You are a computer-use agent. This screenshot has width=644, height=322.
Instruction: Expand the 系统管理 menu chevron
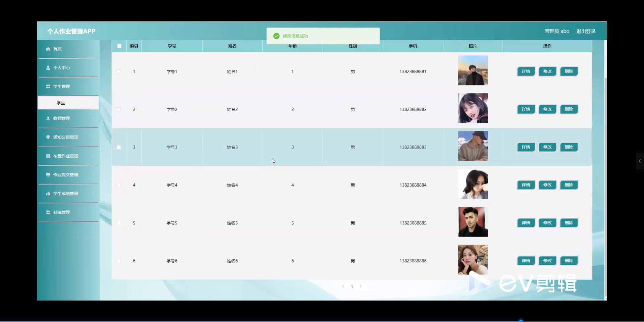93,212
